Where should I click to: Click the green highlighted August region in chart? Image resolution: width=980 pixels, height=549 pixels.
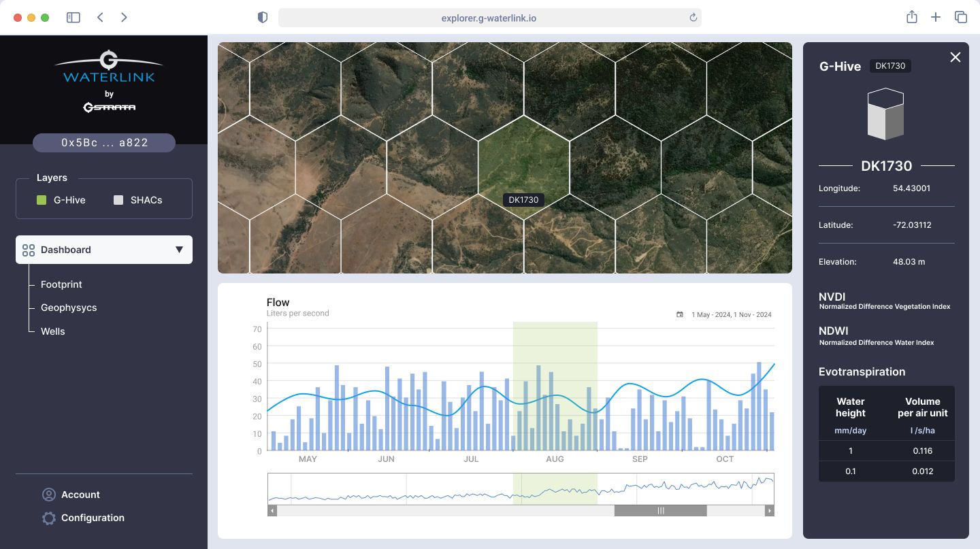(555, 386)
